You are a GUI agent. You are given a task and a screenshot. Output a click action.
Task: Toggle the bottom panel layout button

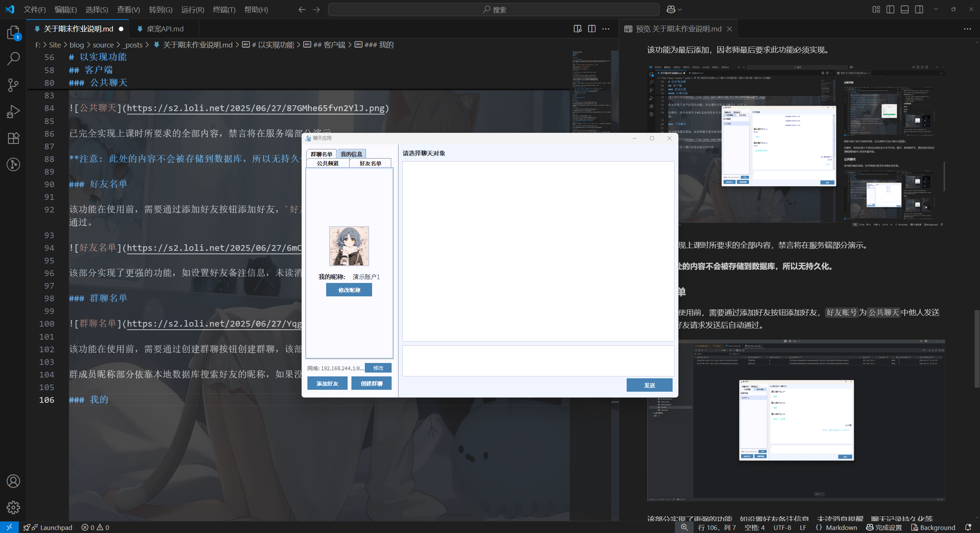(905, 10)
